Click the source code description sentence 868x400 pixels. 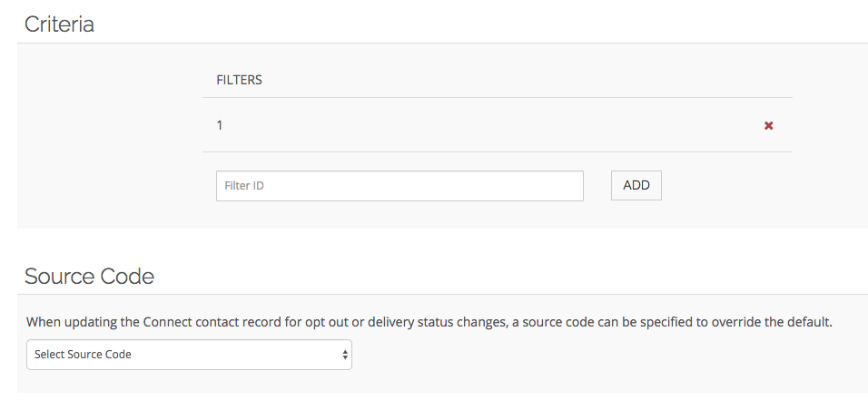coord(429,322)
